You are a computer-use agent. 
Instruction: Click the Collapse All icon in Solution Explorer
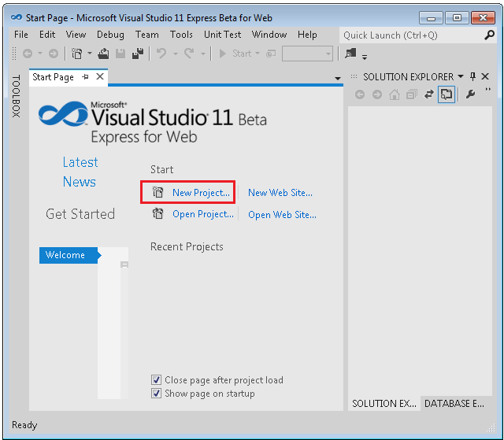412,94
